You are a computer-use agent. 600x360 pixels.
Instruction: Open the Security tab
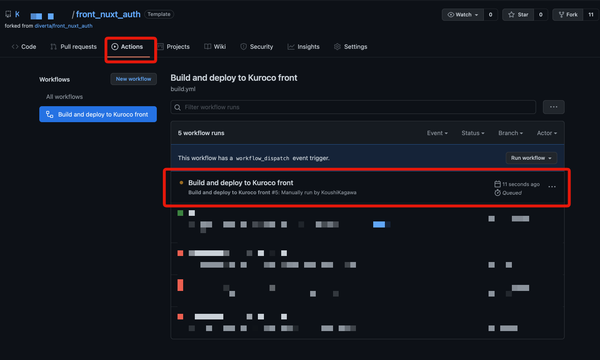257,47
